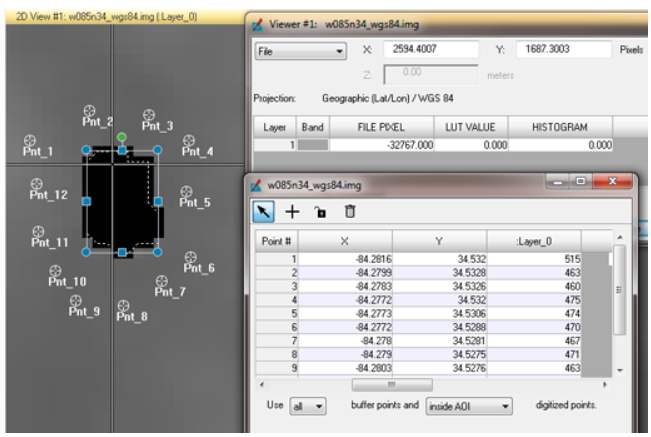Viewport: 651px width, 437px height.
Task: Click the LUT VALUE column header
Action: coord(470,127)
